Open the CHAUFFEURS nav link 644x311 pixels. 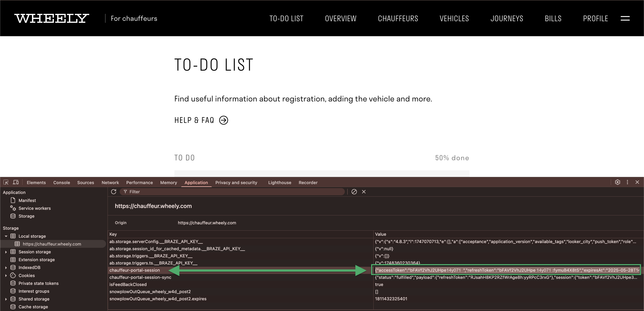(398, 19)
